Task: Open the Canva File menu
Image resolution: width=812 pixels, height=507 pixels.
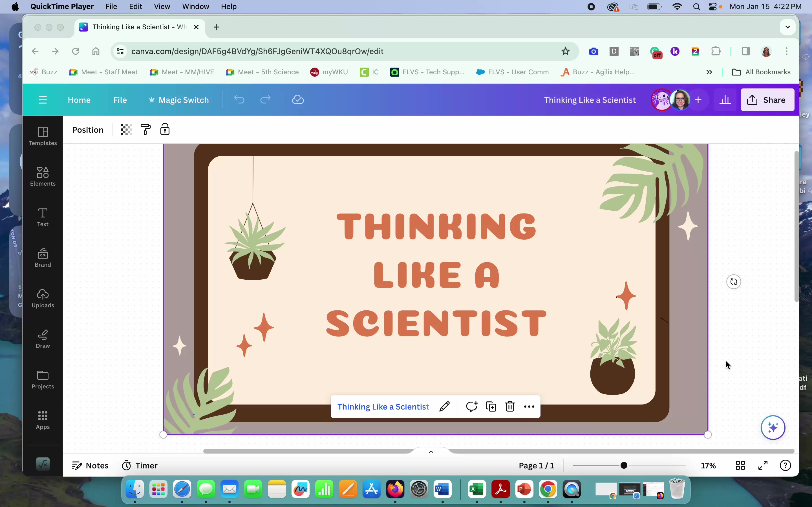Action: 120,100
